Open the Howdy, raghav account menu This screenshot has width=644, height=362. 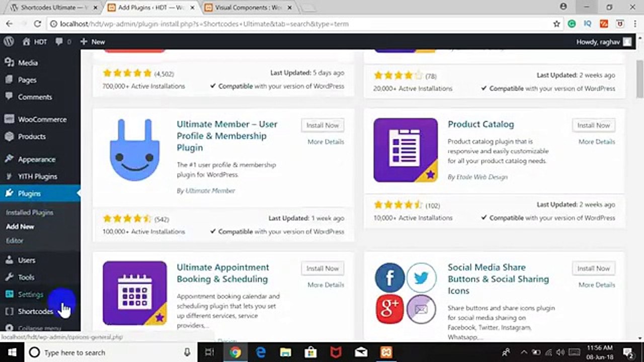click(604, 42)
